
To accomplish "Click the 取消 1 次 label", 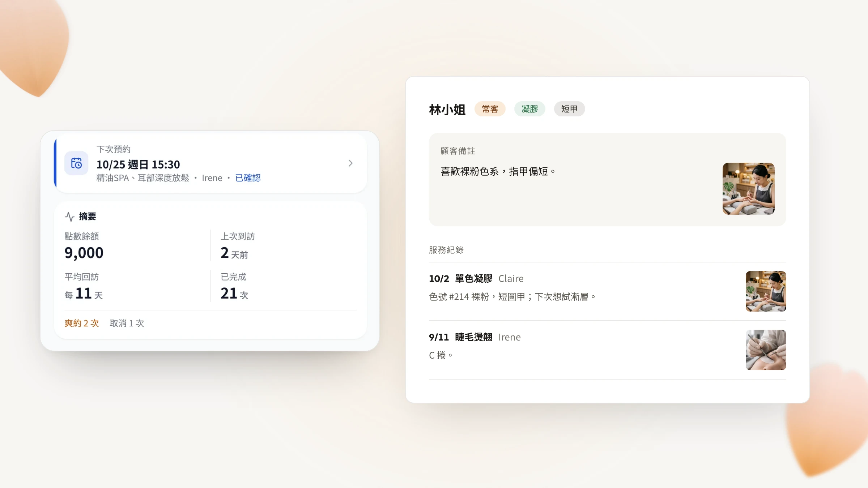I will [127, 323].
